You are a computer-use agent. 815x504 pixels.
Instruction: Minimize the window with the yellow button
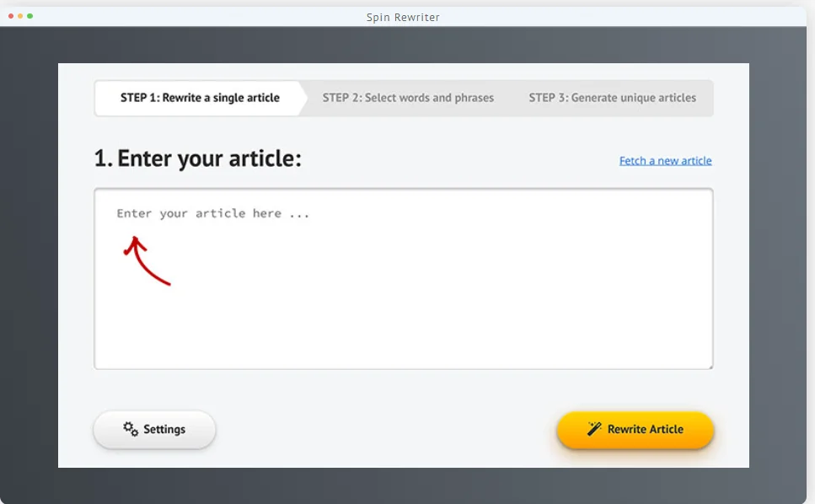(20, 16)
